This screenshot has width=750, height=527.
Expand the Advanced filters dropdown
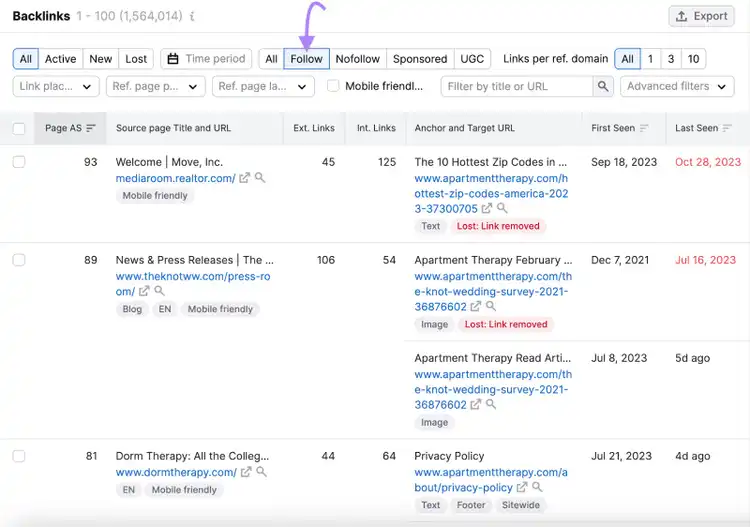coord(677,87)
